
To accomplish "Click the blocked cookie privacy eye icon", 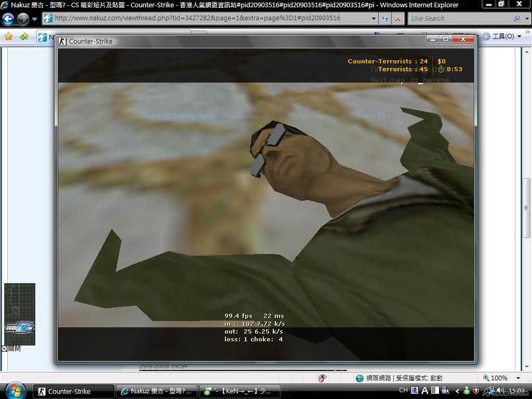I will click(x=322, y=378).
